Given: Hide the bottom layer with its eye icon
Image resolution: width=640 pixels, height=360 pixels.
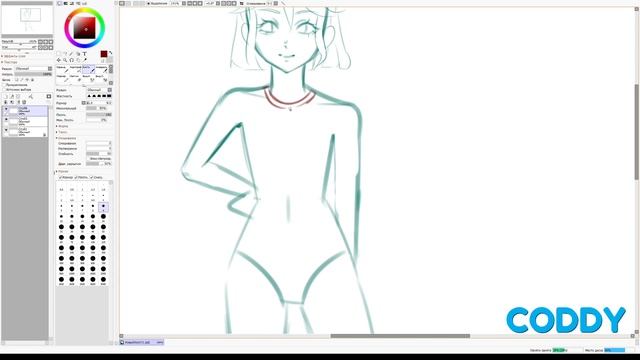Looking at the screenshot, I should point(6,130).
